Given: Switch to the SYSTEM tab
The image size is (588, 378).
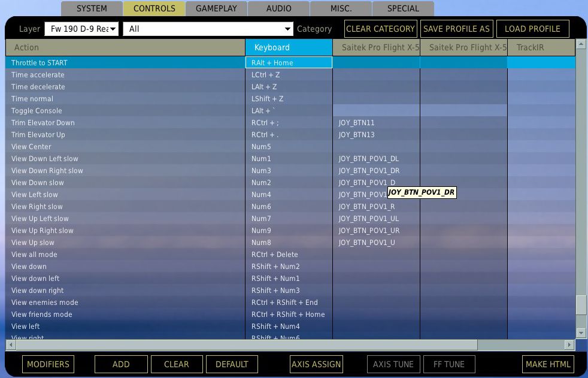Looking at the screenshot, I should pyautogui.click(x=92, y=8).
